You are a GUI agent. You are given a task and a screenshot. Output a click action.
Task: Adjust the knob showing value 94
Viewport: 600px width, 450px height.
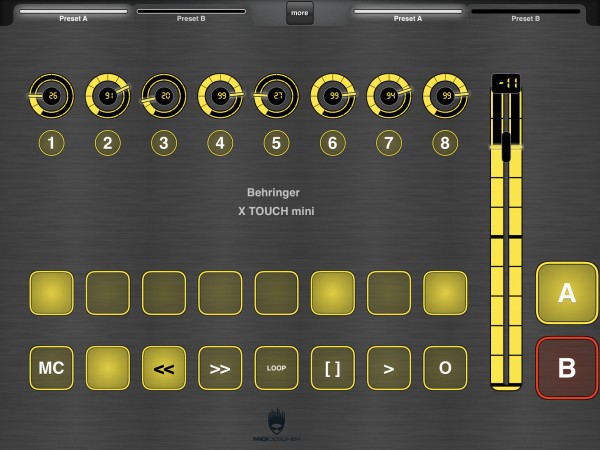point(389,96)
